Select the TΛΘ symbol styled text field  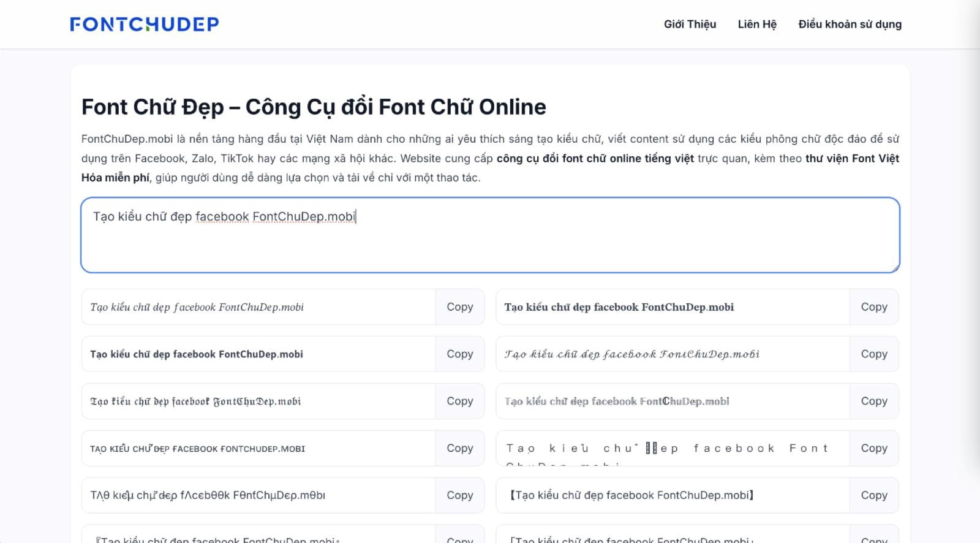tap(258, 495)
